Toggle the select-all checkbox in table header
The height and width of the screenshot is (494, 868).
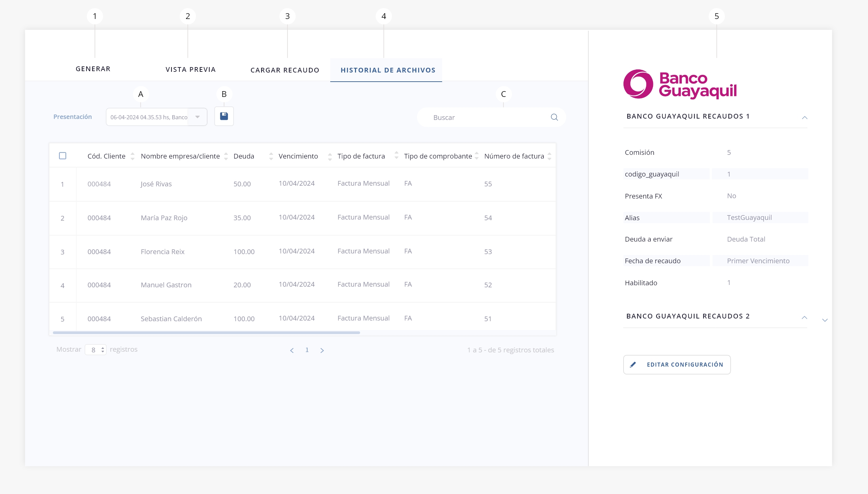(62, 156)
